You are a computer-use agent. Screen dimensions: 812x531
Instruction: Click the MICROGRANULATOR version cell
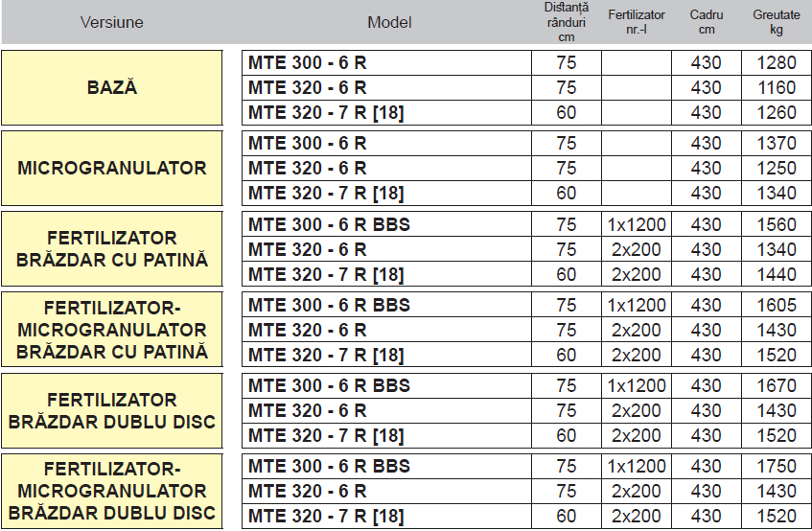click(x=112, y=168)
